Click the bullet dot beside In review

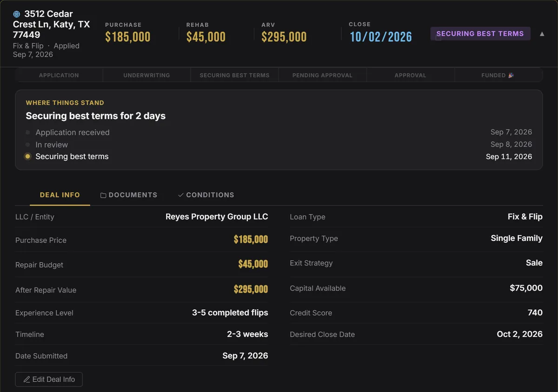pyautogui.click(x=27, y=145)
